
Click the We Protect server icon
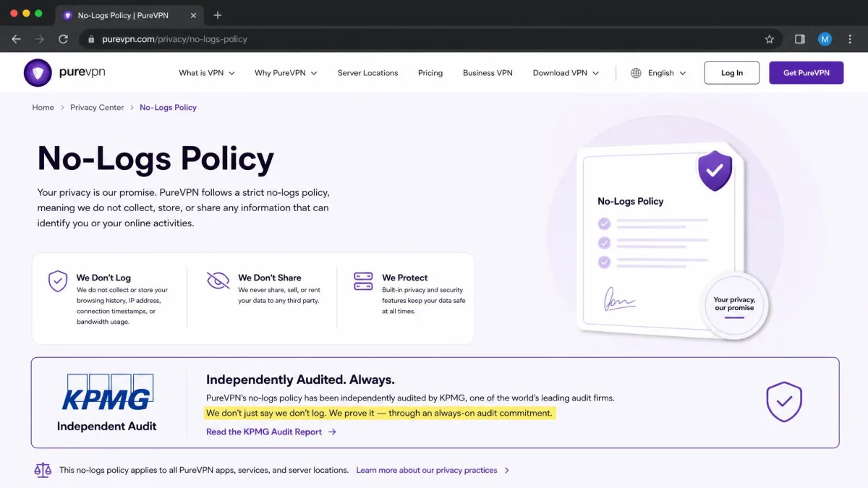coord(363,281)
